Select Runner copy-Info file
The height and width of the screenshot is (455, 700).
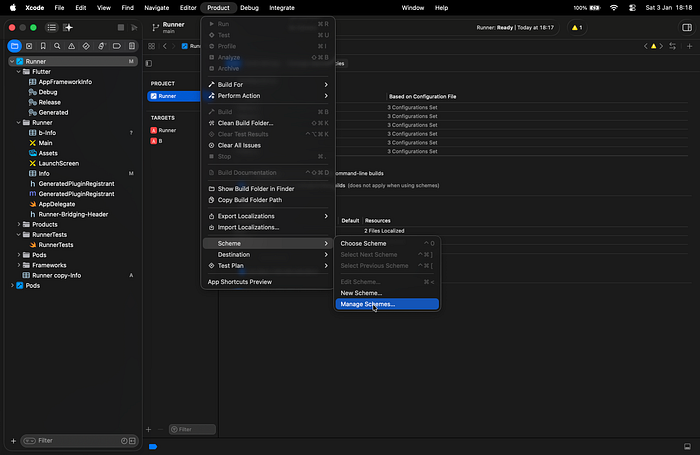(57, 276)
